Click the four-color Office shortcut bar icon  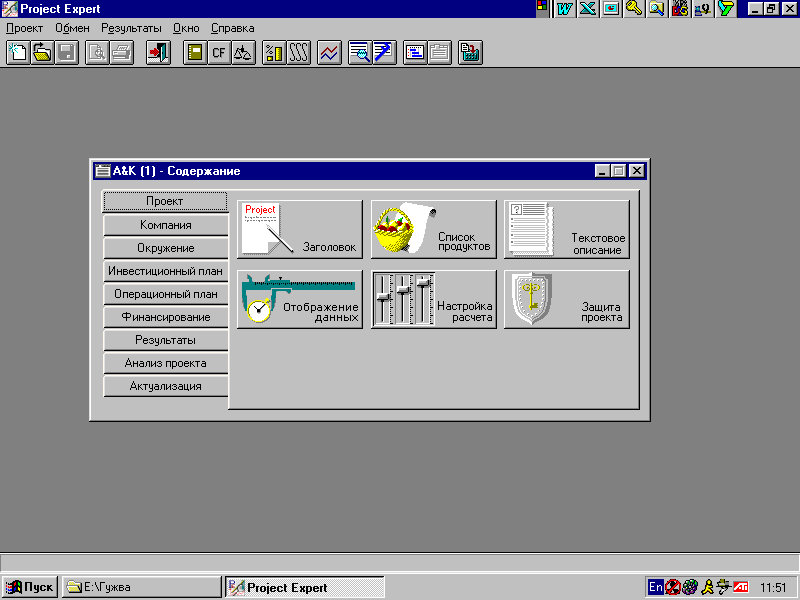542,7
